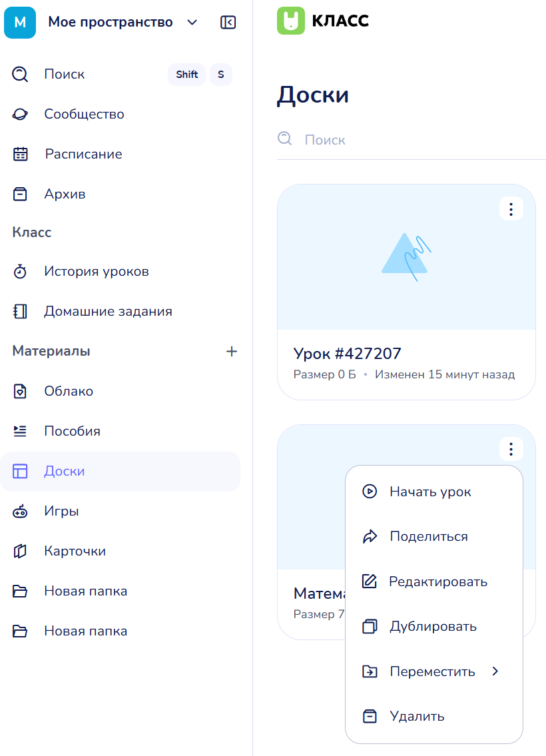
Task: Click the archive icon beside Удалить
Action: tap(370, 716)
